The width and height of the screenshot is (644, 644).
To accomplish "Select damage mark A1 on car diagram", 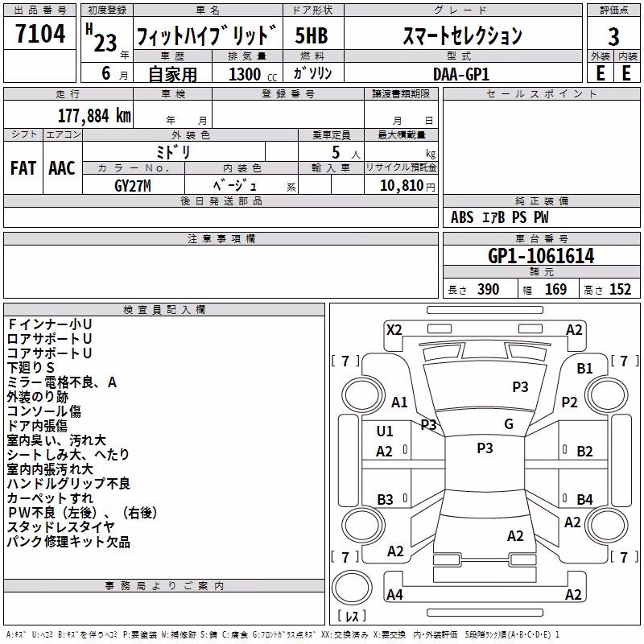I will point(399,402).
